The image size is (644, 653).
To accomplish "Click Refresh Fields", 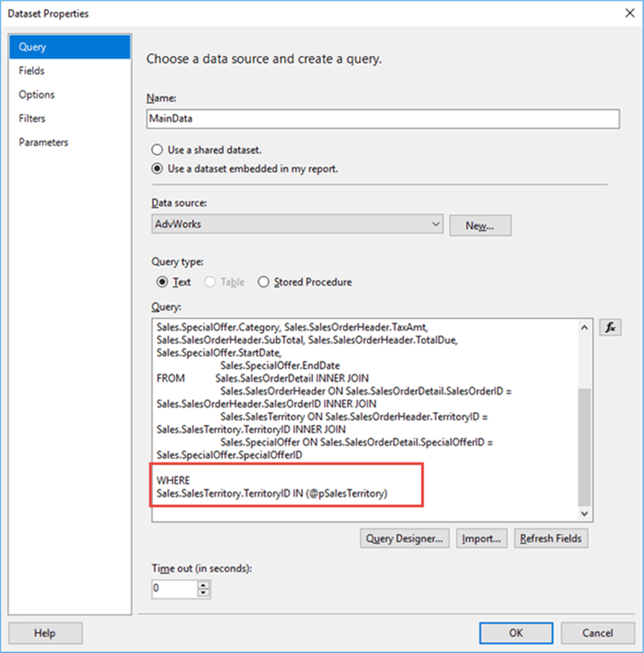I will coord(550,538).
